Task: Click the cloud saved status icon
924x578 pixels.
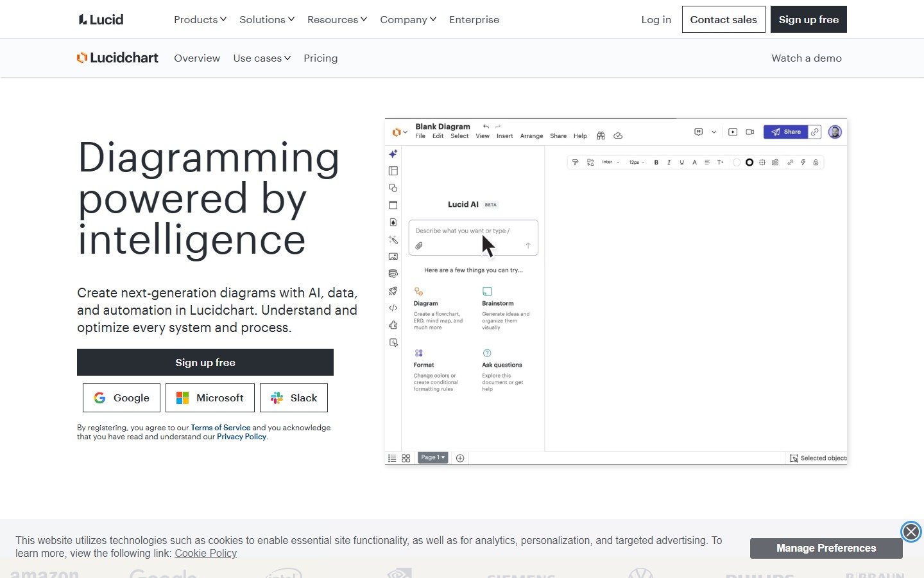Action: [618, 136]
